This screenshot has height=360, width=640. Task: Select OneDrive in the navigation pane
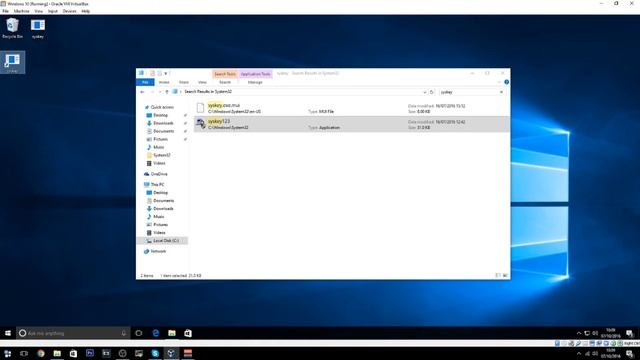pyautogui.click(x=159, y=174)
